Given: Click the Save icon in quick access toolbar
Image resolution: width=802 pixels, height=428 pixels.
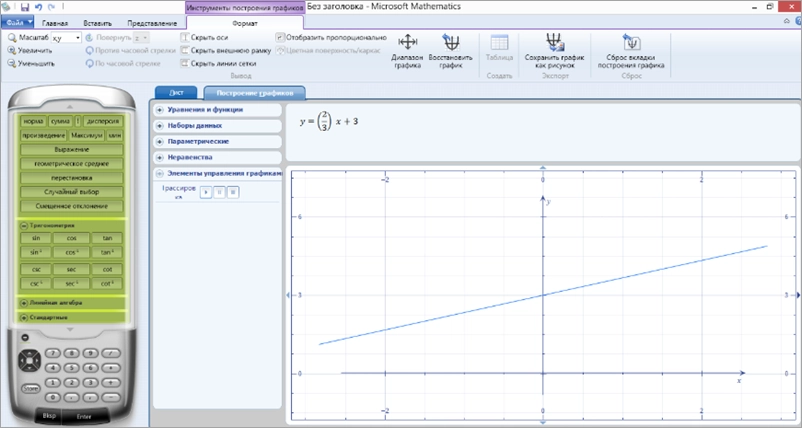Looking at the screenshot, I should pyautogui.click(x=25, y=7).
